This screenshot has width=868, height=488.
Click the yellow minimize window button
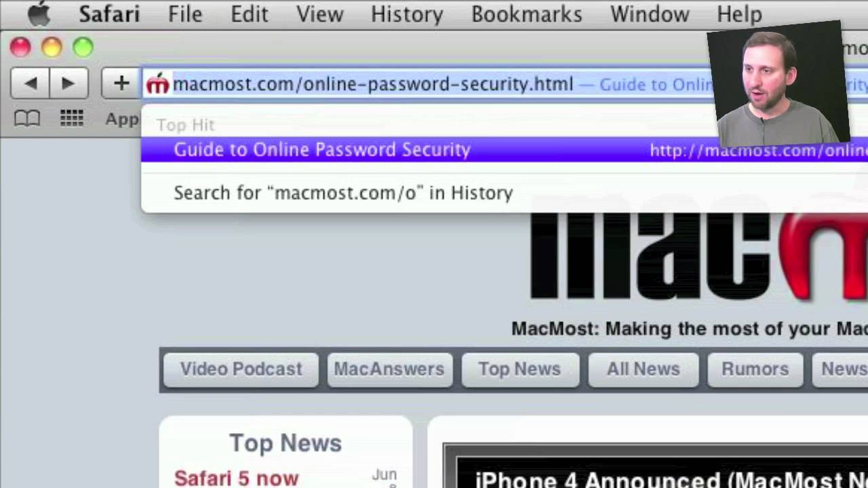tap(52, 47)
